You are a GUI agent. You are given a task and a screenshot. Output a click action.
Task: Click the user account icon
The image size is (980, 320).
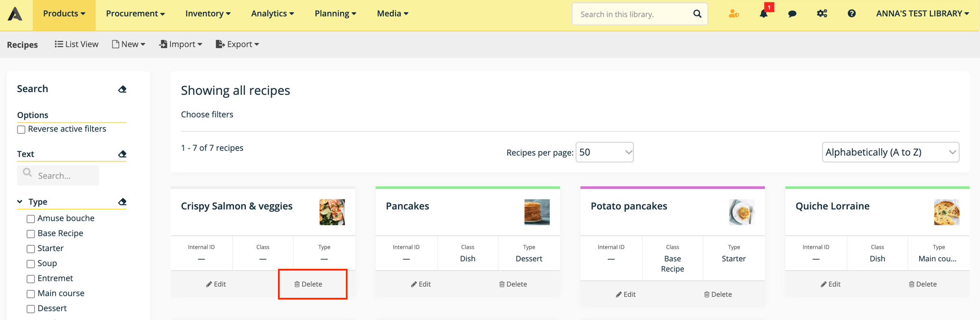click(734, 14)
